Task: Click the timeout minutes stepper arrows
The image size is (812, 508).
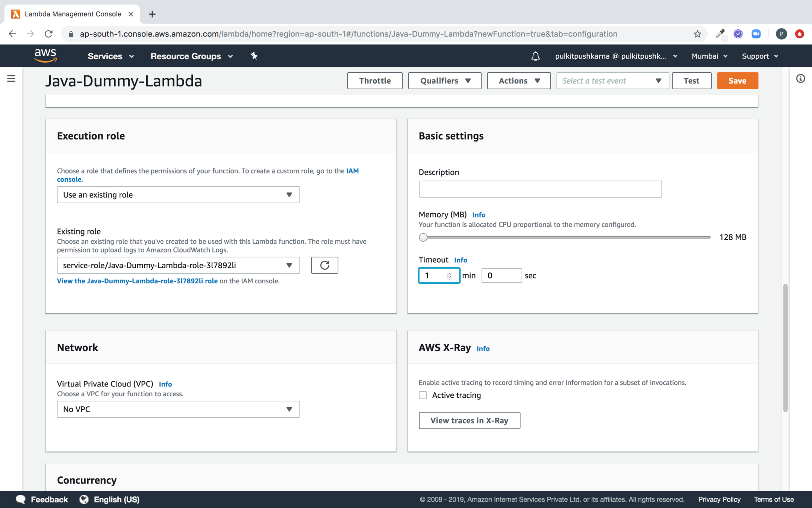Action: point(450,275)
